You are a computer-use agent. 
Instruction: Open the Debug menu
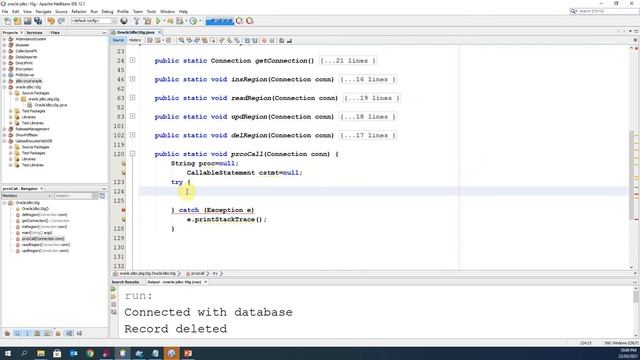[107, 11]
